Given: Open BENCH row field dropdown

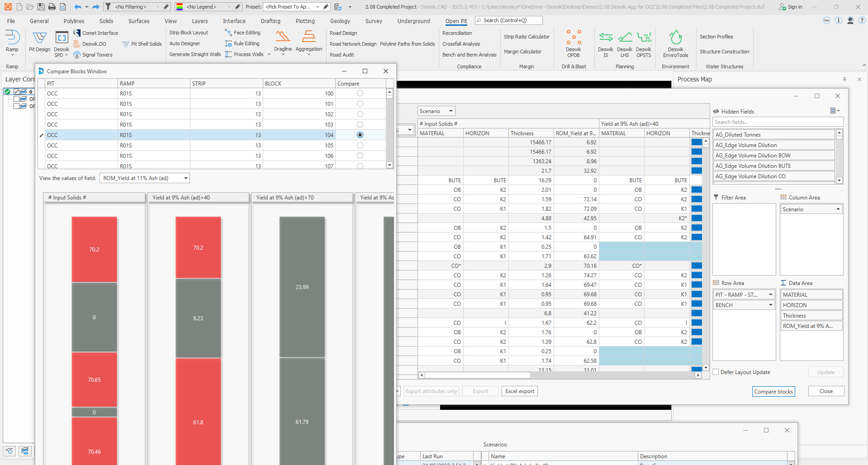Looking at the screenshot, I should 771,305.
